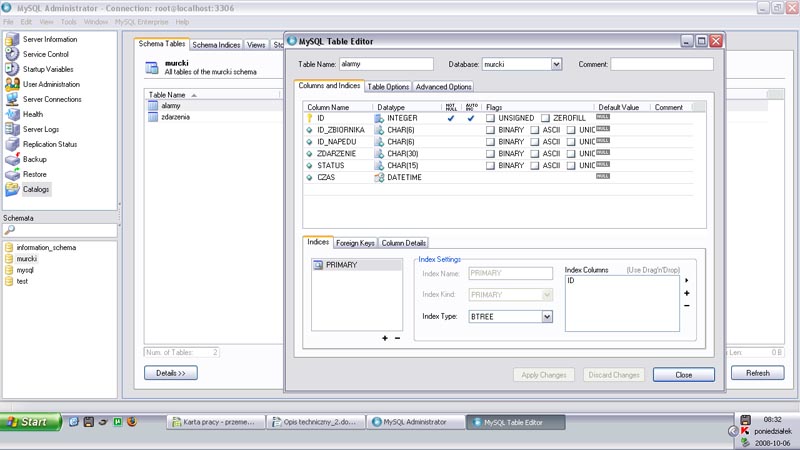Click the INTEGER datatype icon
Viewport: 800px width, 450px height.
(379, 118)
